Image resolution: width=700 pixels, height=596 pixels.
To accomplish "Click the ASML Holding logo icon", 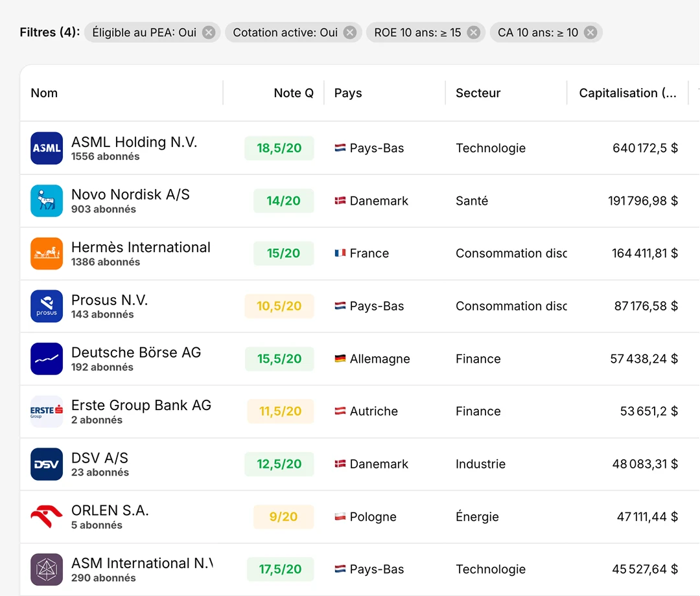I will coord(47,148).
